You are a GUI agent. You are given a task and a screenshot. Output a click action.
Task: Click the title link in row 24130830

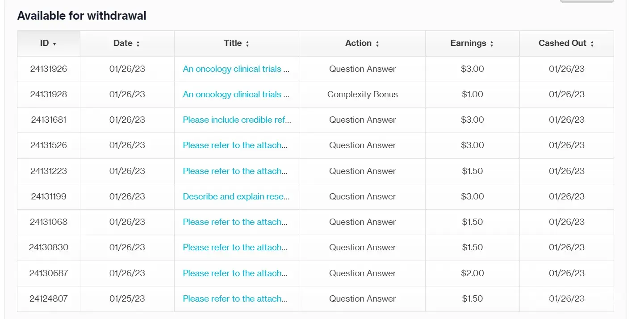click(x=235, y=248)
